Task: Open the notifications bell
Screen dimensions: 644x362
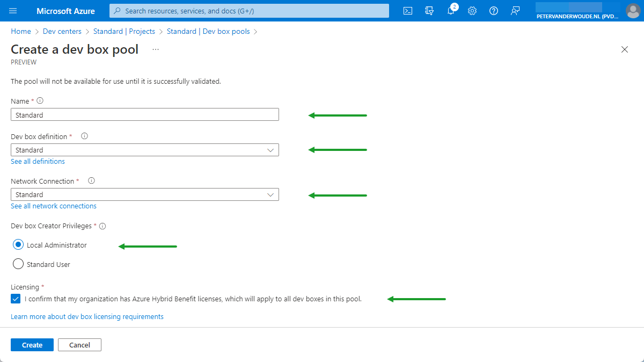Action: pyautogui.click(x=451, y=11)
